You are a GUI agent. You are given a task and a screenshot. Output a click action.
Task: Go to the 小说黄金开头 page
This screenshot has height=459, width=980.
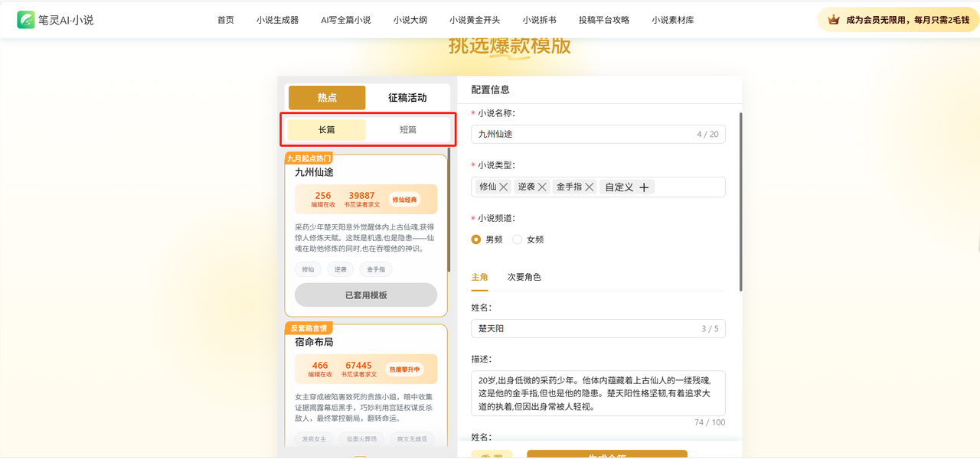(475, 20)
